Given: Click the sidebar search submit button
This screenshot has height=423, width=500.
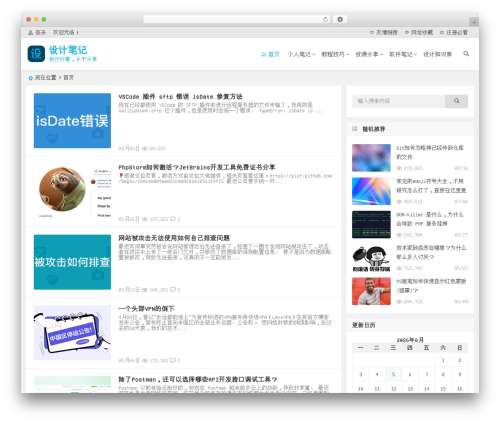Looking at the screenshot, I should coord(456,101).
